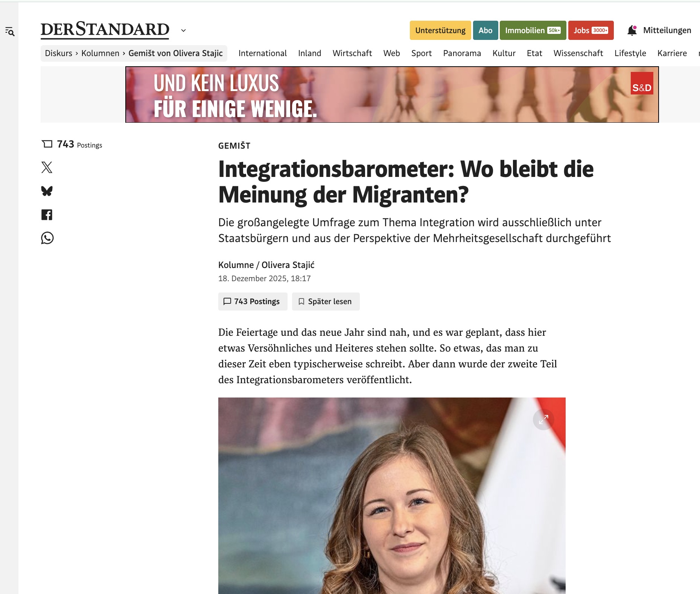
Task: Open the Wirtschaft section
Action: 352,53
